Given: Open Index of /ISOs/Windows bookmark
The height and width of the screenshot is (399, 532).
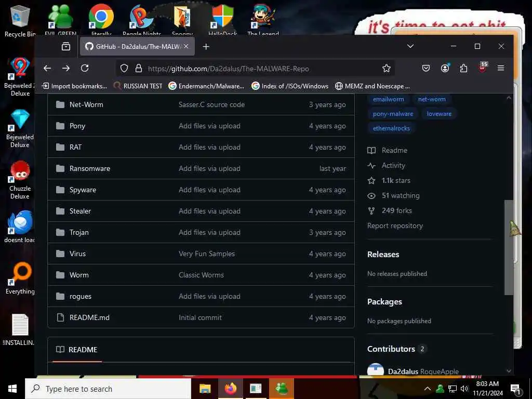Looking at the screenshot, I should point(290,86).
